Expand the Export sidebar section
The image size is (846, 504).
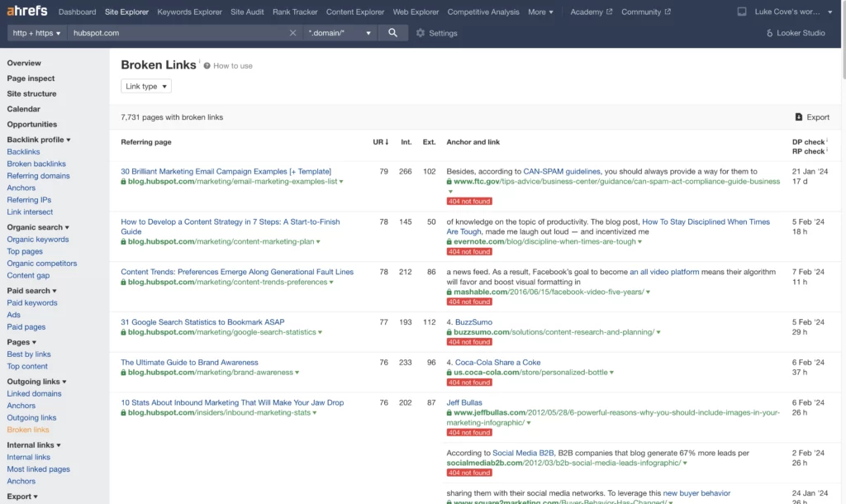[x=22, y=497]
